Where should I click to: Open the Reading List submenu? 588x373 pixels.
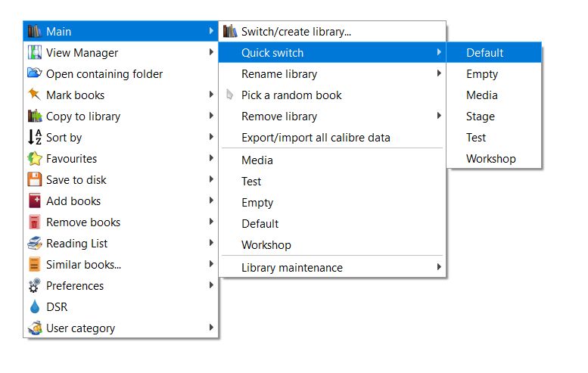tap(76, 244)
